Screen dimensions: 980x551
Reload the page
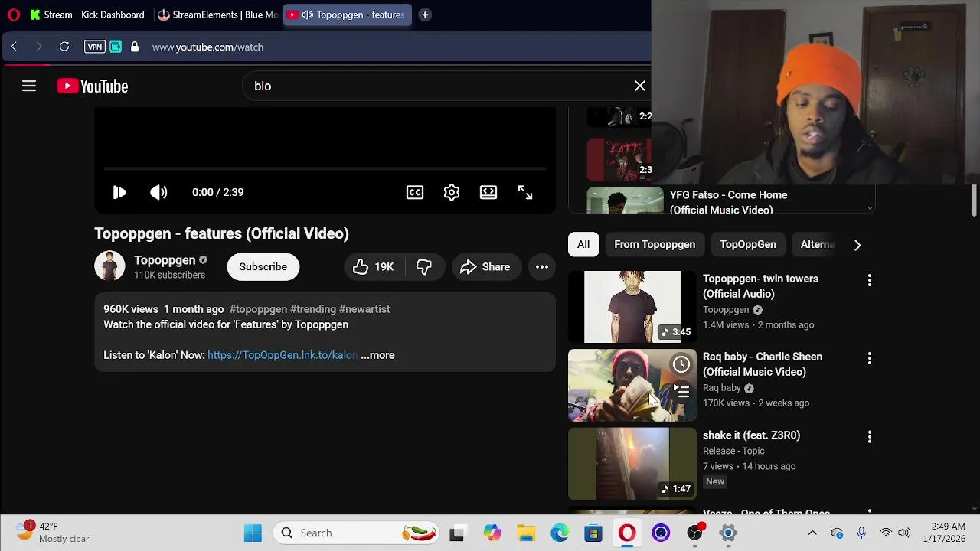pos(64,47)
